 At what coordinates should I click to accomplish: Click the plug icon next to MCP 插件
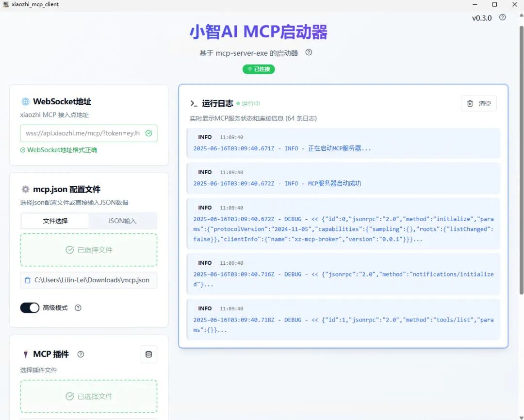point(26,354)
